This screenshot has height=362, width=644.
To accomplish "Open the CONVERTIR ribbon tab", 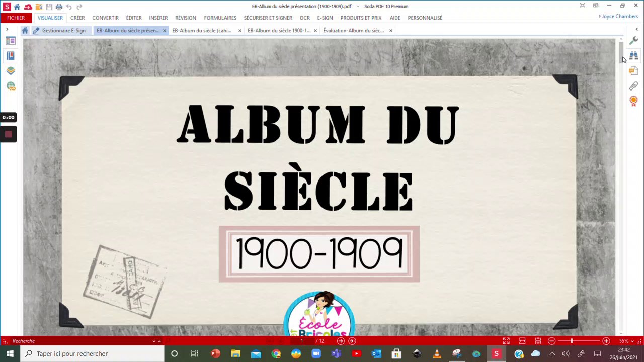I will pyautogui.click(x=105, y=18).
